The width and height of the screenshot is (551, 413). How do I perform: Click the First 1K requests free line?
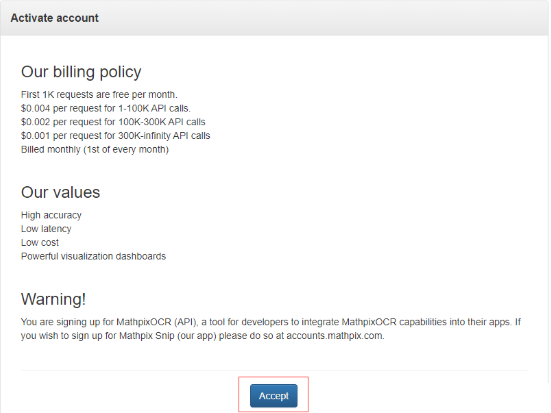[x=99, y=95]
